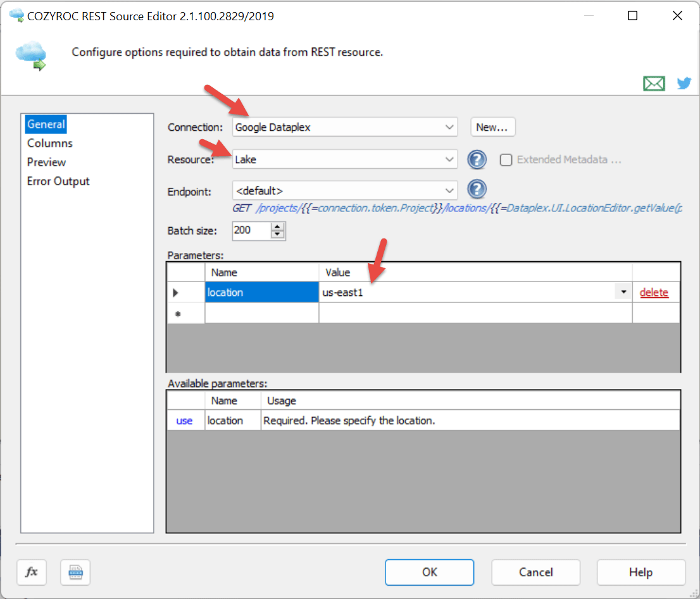Screen dimensions: 700x599
Task: Open help for the Endpoint field
Action: pyautogui.click(x=477, y=189)
